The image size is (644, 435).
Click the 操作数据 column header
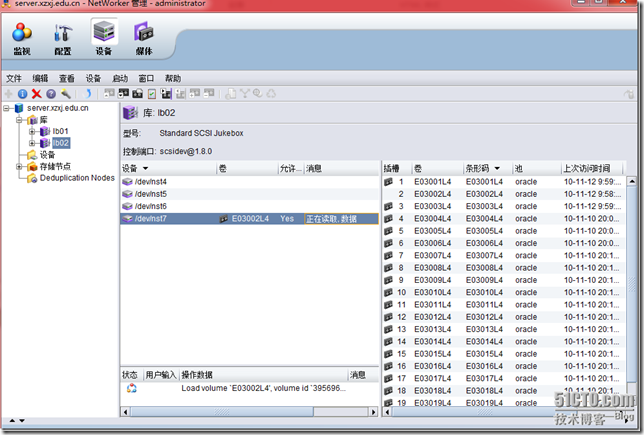tap(264, 375)
